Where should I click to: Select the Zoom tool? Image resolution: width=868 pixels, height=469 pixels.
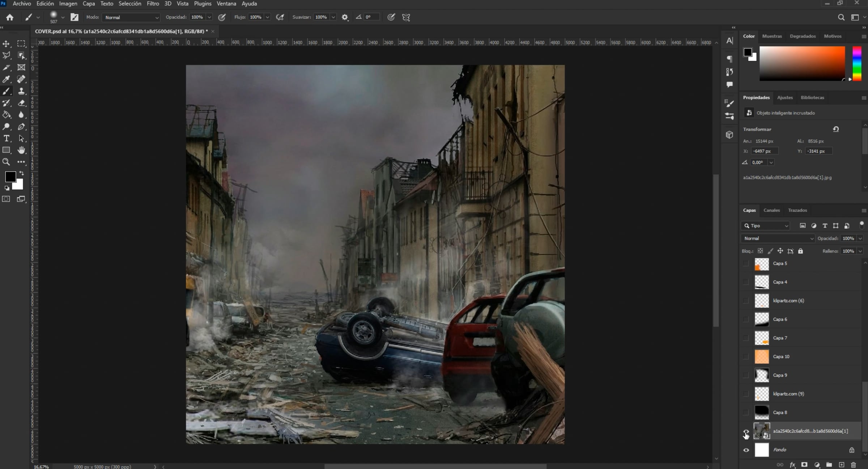tap(6, 162)
